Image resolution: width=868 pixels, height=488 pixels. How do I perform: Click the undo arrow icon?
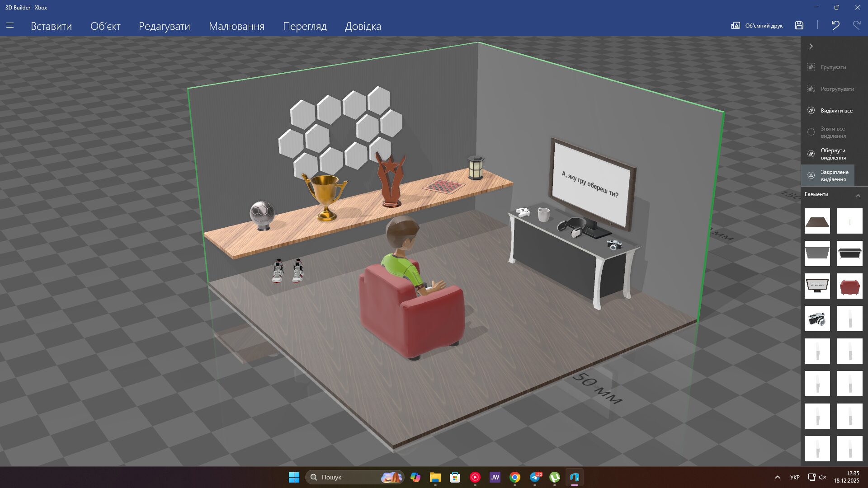coord(835,26)
